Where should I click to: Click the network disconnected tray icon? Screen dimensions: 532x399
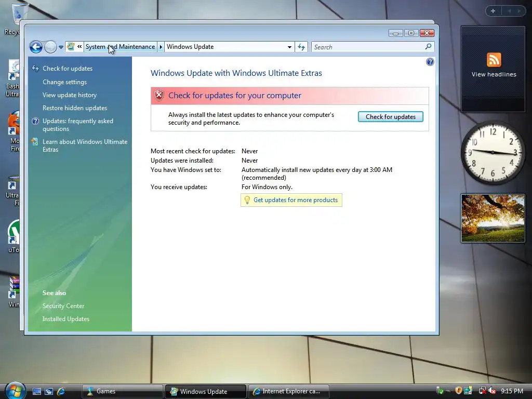pyautogui.click(x=482, y=391)
